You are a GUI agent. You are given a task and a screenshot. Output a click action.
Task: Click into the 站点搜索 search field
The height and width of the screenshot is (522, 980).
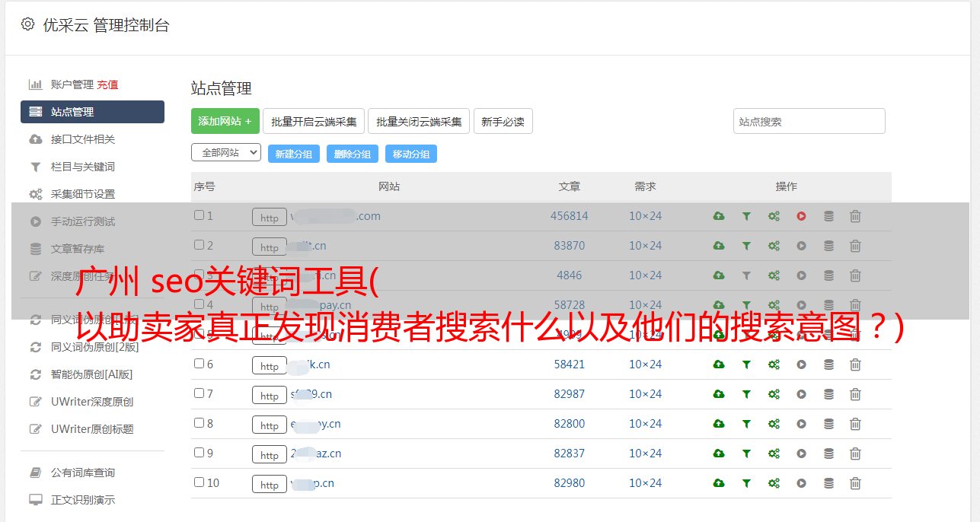[809, 122]
